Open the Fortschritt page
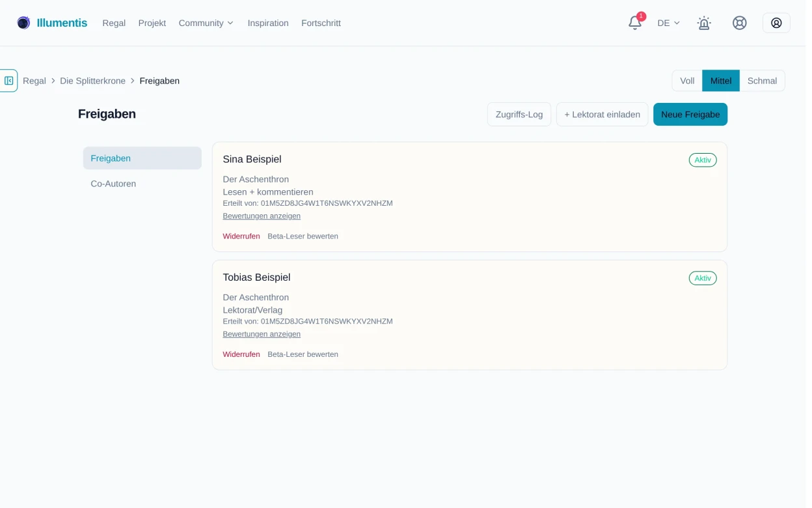This screenshot has height=508, width=812. (x=321, y=23)
